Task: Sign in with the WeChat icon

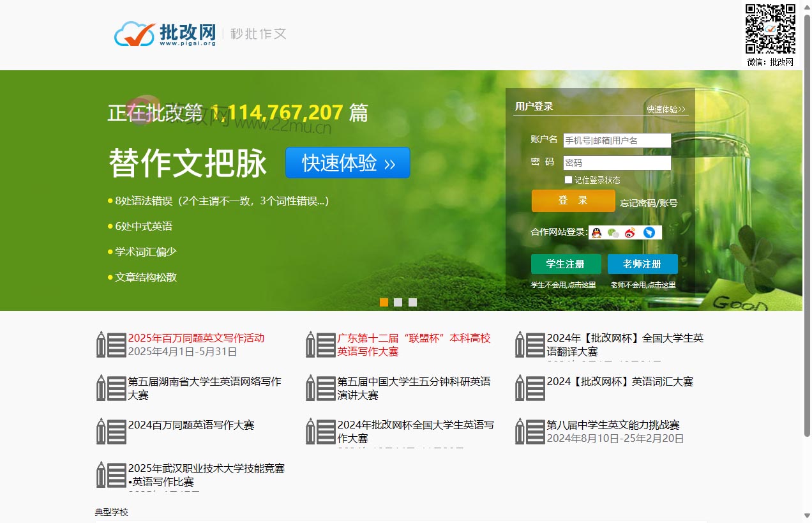Action: pyautogui.click(x=613, y=232)
